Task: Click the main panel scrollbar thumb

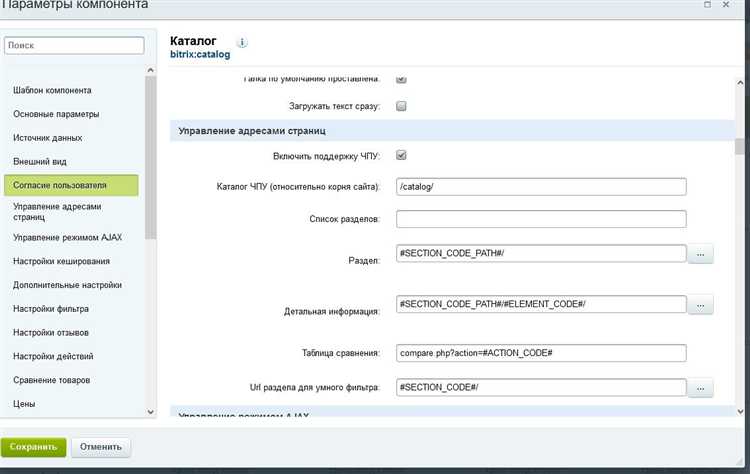Action: pyautogui.click(x=740, y=147)
